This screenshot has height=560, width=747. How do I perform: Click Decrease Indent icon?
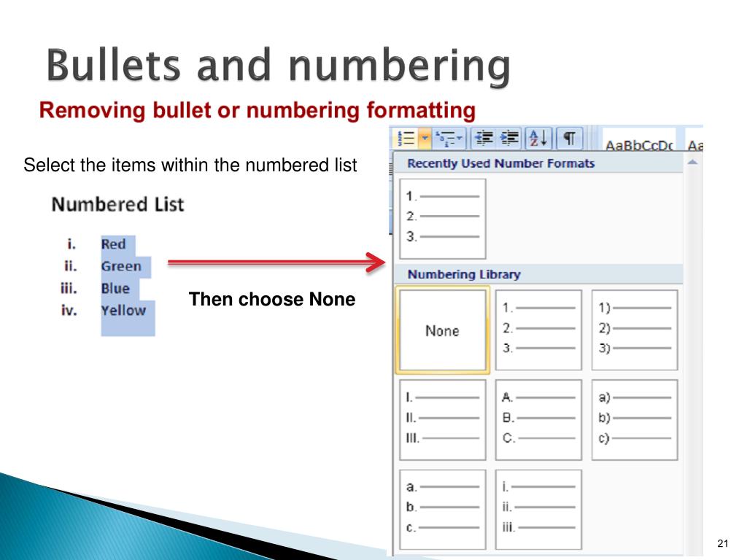tap(484, 139)
